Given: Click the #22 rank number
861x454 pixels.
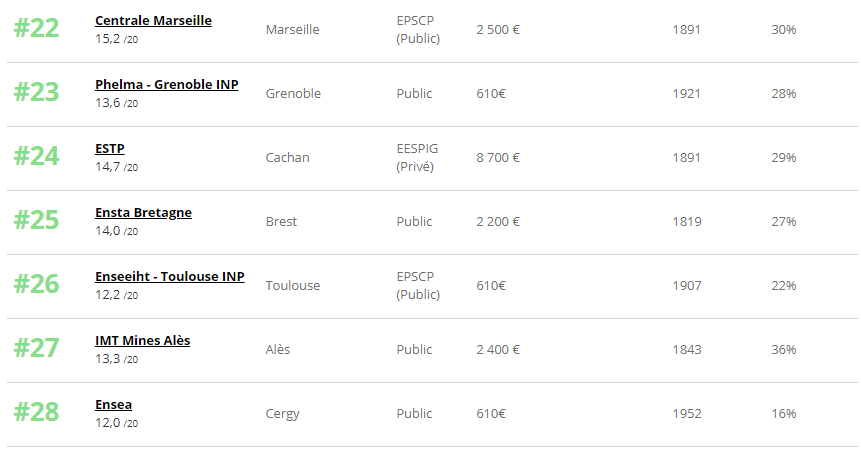Looking at the screenshot, I should [36, 28].
